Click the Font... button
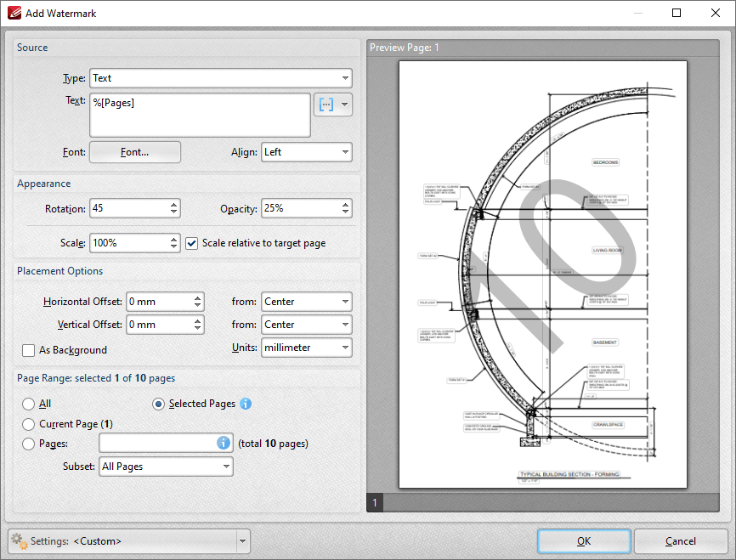Viewport: 736px width, 560px height. coord(135,152)
